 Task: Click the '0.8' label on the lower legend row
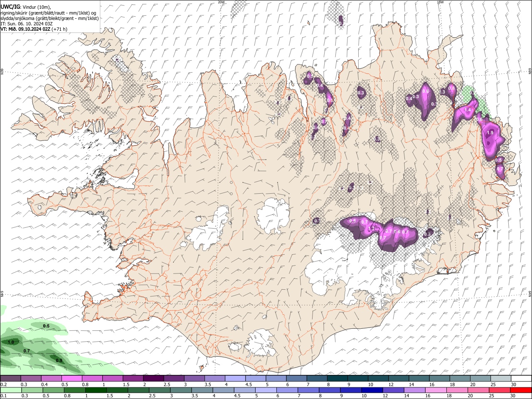pyautogui.click(x=67, y=396)
